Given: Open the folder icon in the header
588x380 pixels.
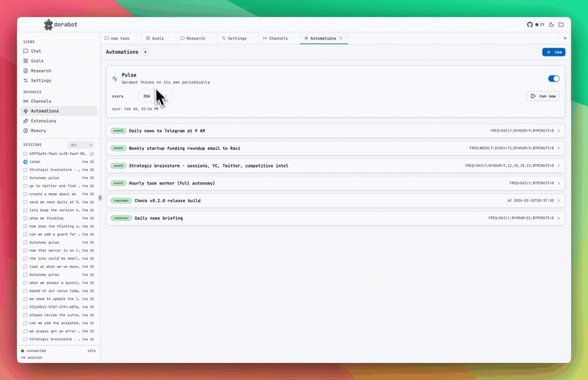Looking at the screenshot, I should point(561,25).
